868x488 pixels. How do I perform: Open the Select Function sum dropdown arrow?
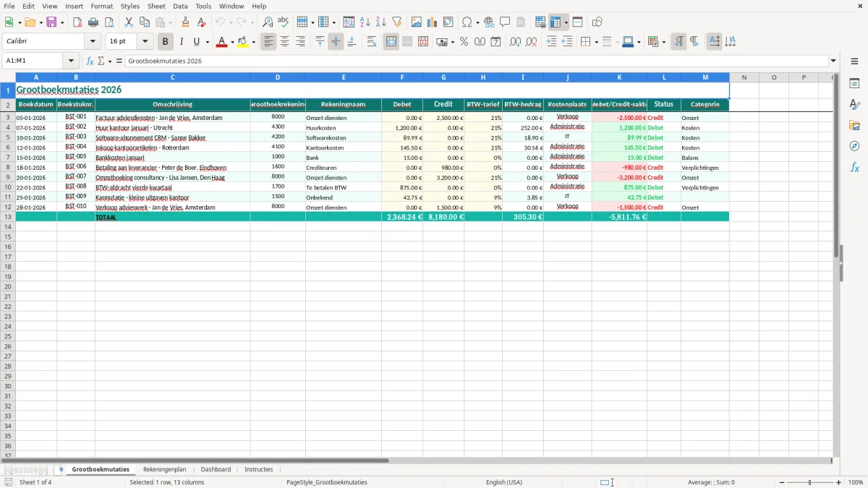(109, 61)
